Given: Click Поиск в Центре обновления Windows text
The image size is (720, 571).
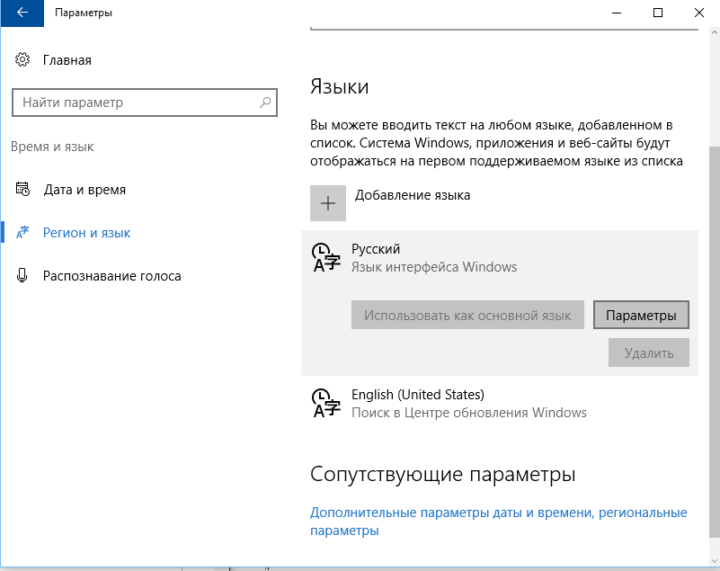Looking at the screenshot, I should (x=469, y=413).
